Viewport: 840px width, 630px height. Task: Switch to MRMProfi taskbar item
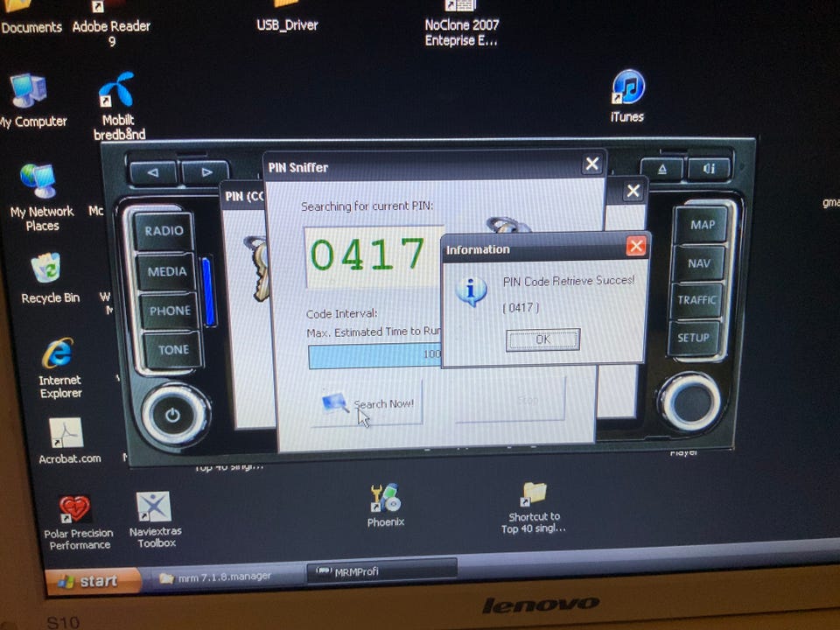pos(381,571)
